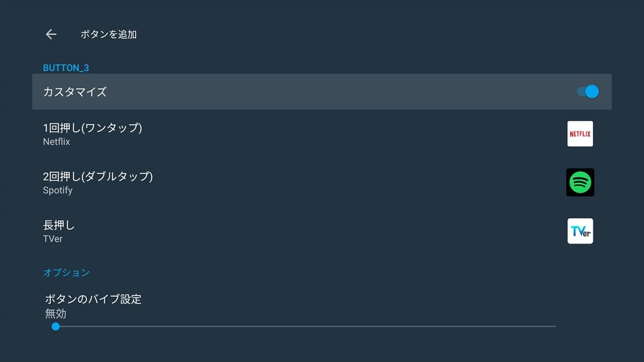The width and height of the screenshot is (644, 362).
Task: Click the TVer subtitle under 長押し
Action: click(x=53, y=239)
